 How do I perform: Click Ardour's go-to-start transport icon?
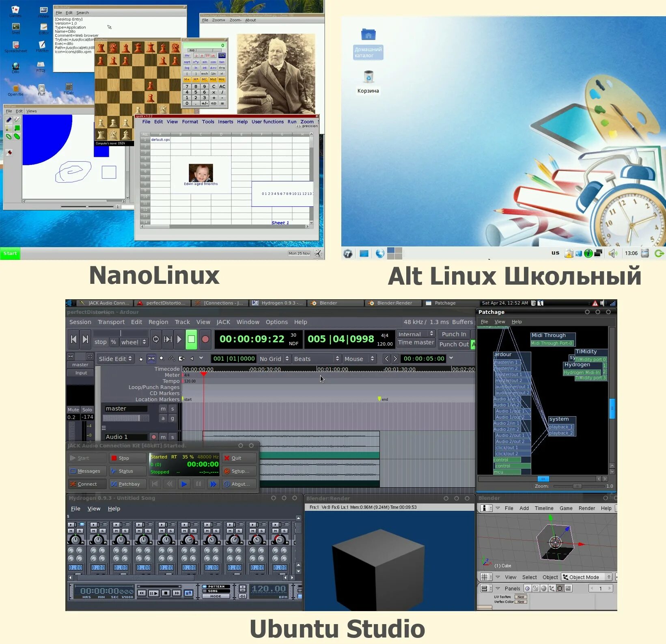pos(73,339)
